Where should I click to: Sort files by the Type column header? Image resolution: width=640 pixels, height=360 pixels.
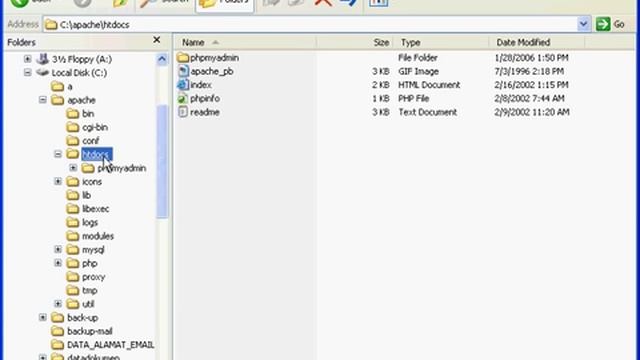(x=441, y=42)
